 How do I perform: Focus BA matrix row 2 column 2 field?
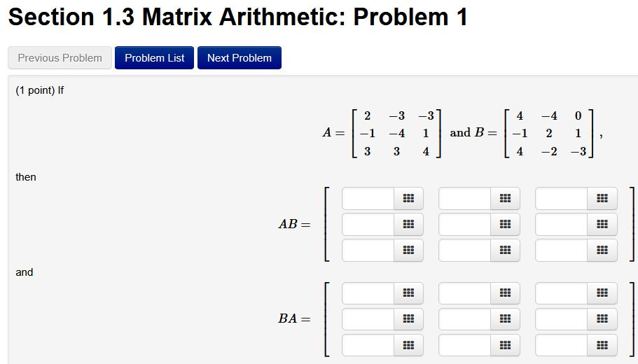click(x=464, y=318)
